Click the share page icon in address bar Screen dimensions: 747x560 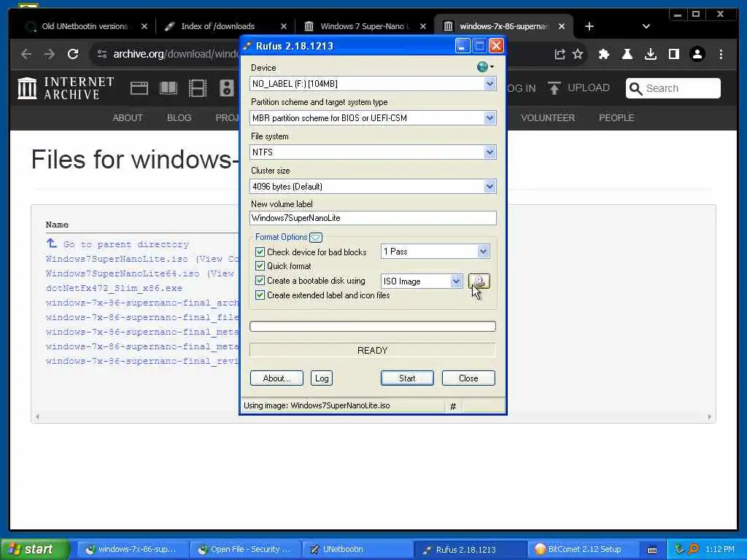pos(560,54)
